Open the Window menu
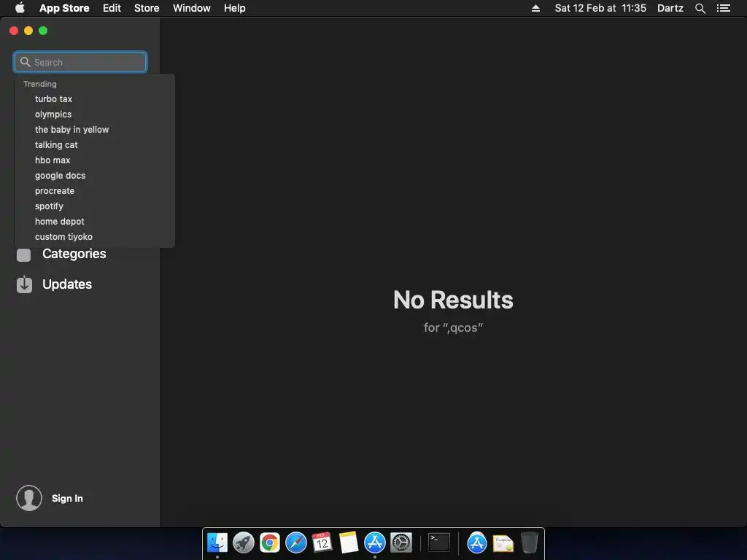The image size is (747, 560). (192, 8)
